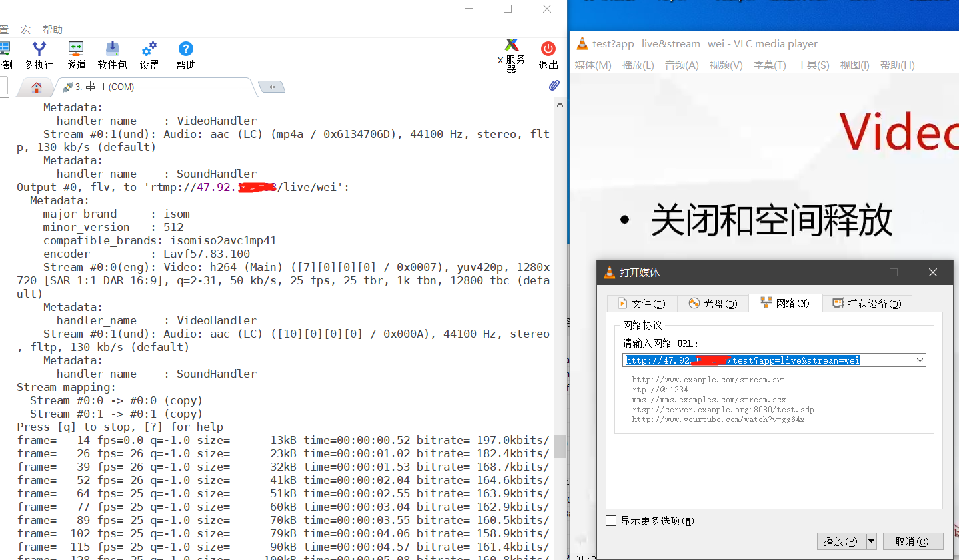Click the terminal vertical scrollbar thumb
The width and height of the screenshot is (959, 560).
(560, 447)
